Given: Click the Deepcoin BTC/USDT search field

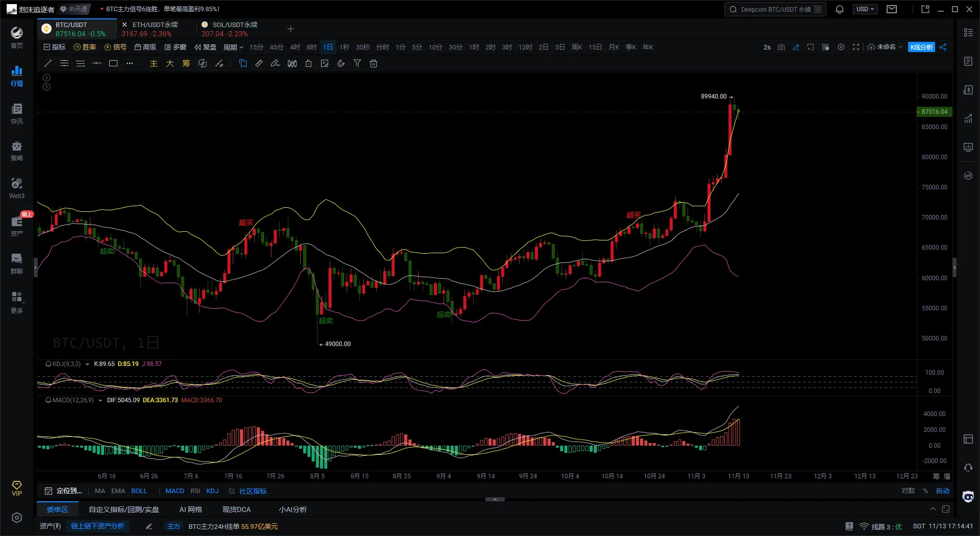Looking at the screenshot, I should (774, 9).
